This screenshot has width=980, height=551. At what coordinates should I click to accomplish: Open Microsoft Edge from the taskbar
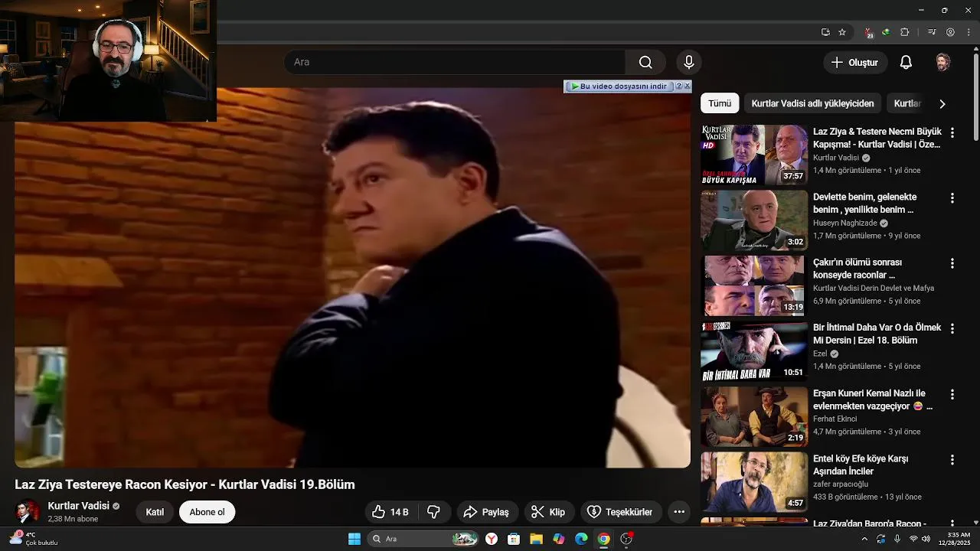(x=581, y=539)
